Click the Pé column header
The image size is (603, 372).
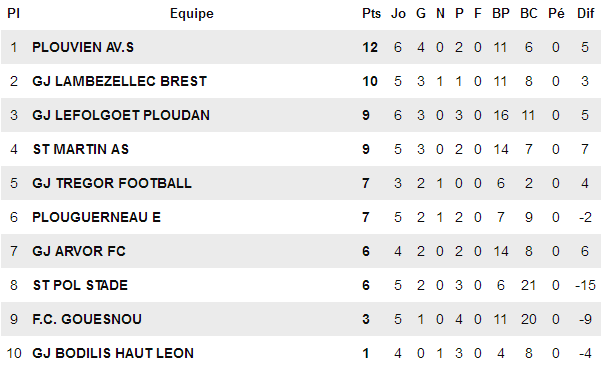coord(556,13)
